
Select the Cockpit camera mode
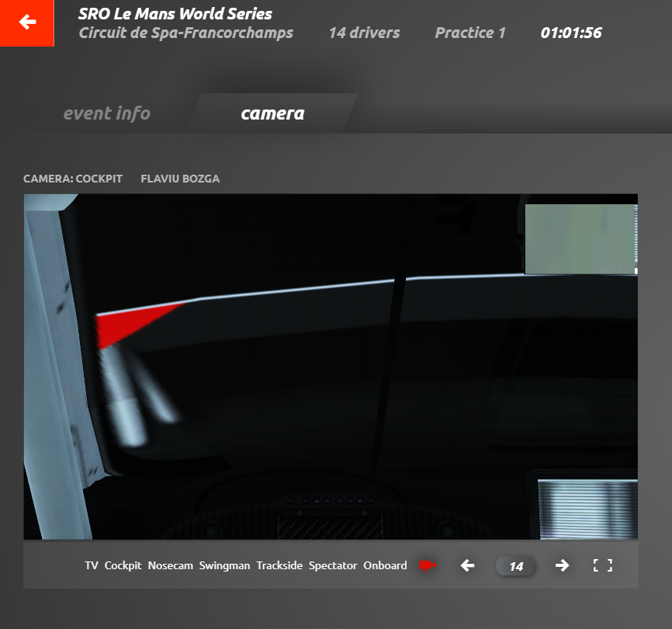(123, 565)
